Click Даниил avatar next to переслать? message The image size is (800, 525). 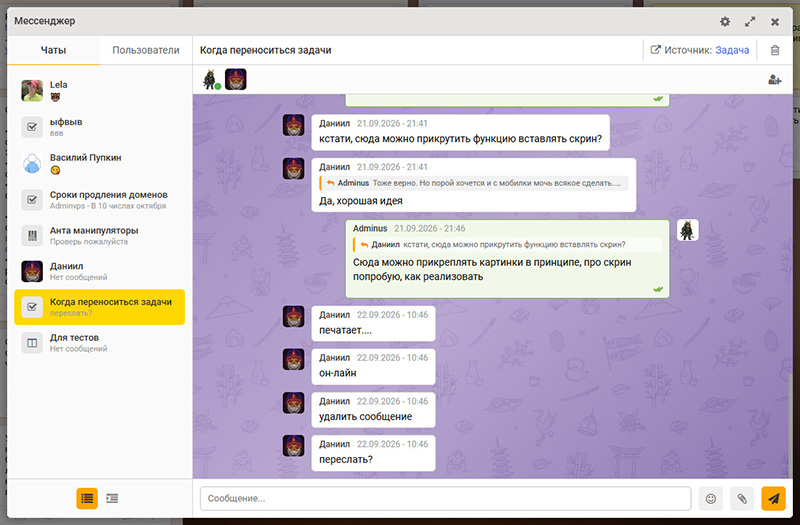(293, 446)
